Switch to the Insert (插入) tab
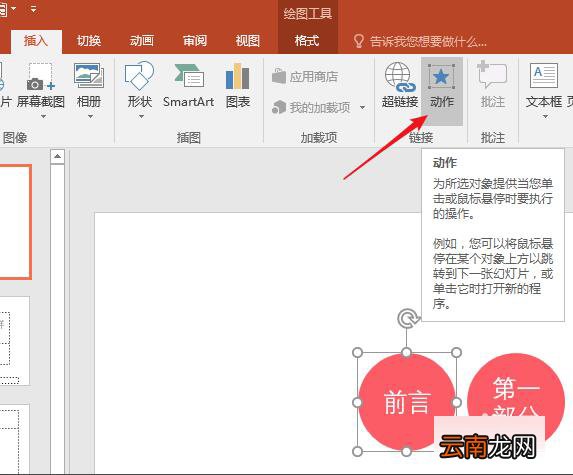The image size is (573, 475). pos(36,41)
